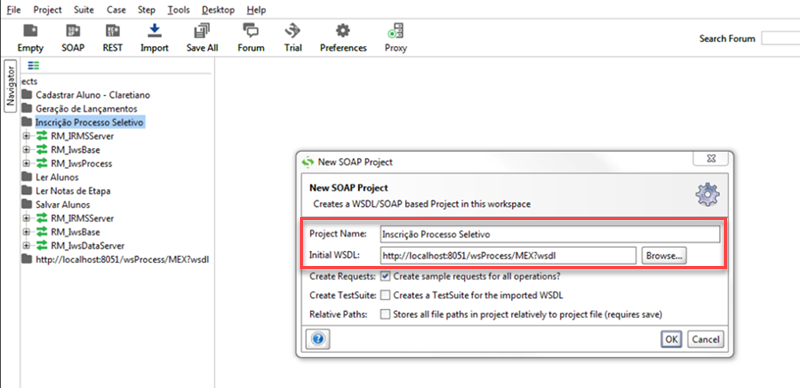Click the Save All toolbar icon
The width and height of the screenshot is (800, 388).
tap(202, 38)
